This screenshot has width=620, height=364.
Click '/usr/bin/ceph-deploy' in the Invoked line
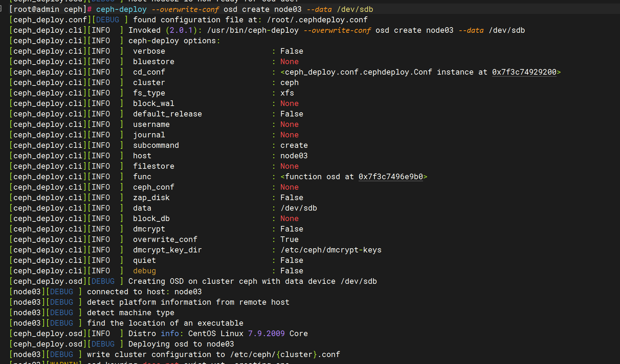253,30
